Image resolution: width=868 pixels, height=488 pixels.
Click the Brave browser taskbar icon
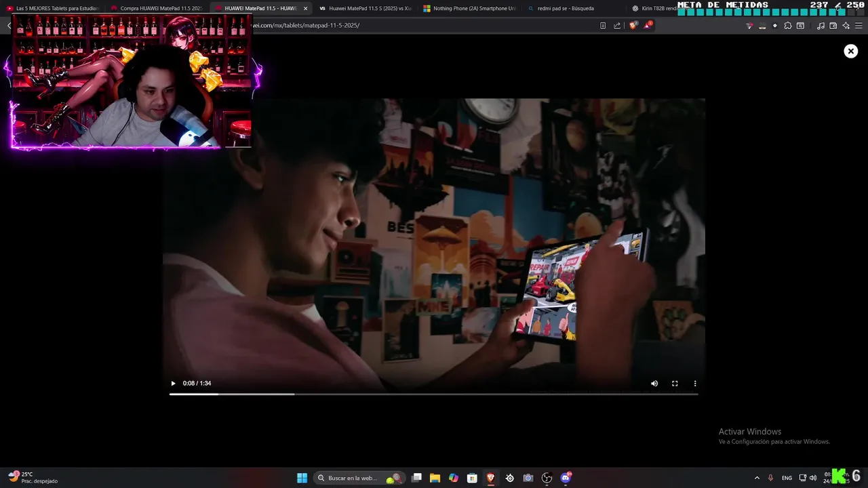490,478
